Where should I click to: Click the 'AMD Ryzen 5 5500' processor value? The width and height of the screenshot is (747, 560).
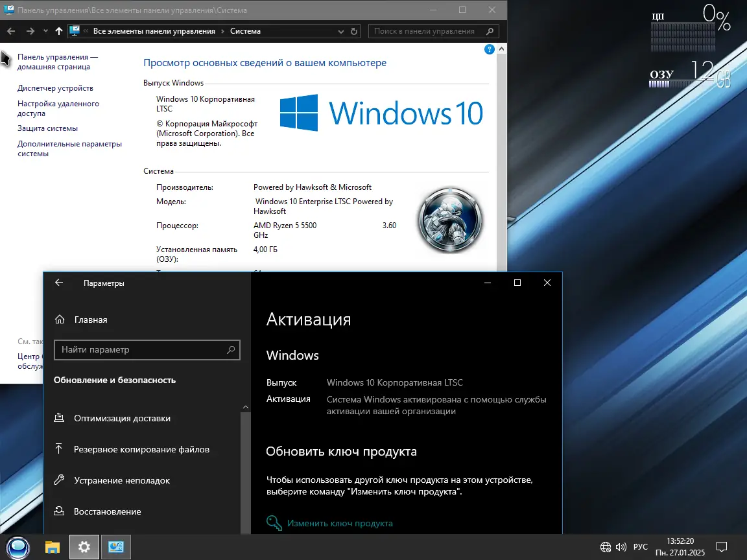click(x=285, y=226)
